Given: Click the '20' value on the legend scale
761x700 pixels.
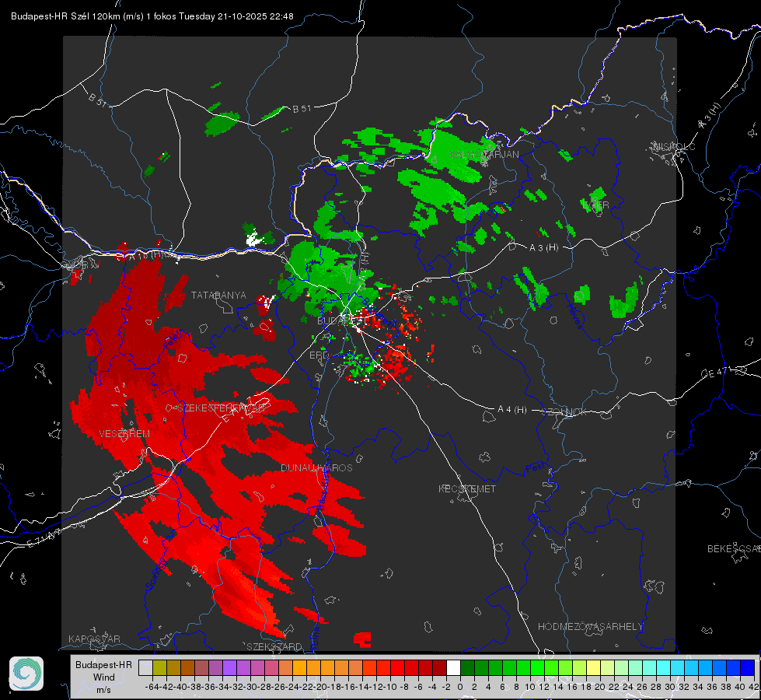Looking at the screenshot, I should pyautogui.click(x=600, y=687).
